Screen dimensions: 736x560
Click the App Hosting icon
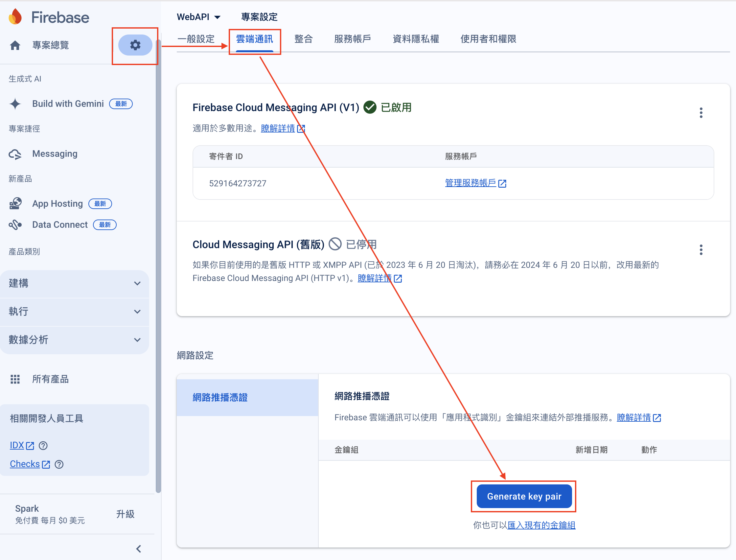pyautogui.click(x=15, y=204)
